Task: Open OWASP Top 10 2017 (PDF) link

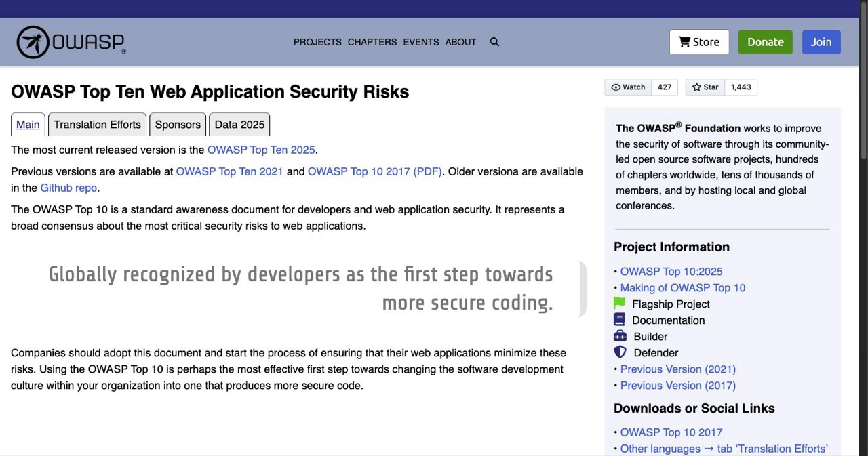Action: pyautogui.click(x=375, y=171)
